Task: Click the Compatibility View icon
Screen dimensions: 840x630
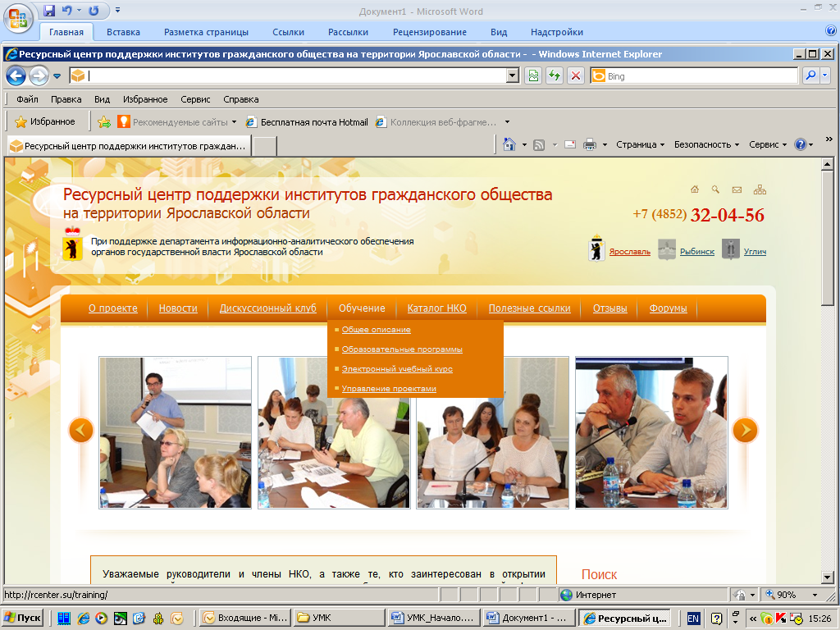Action: (533, 76)
